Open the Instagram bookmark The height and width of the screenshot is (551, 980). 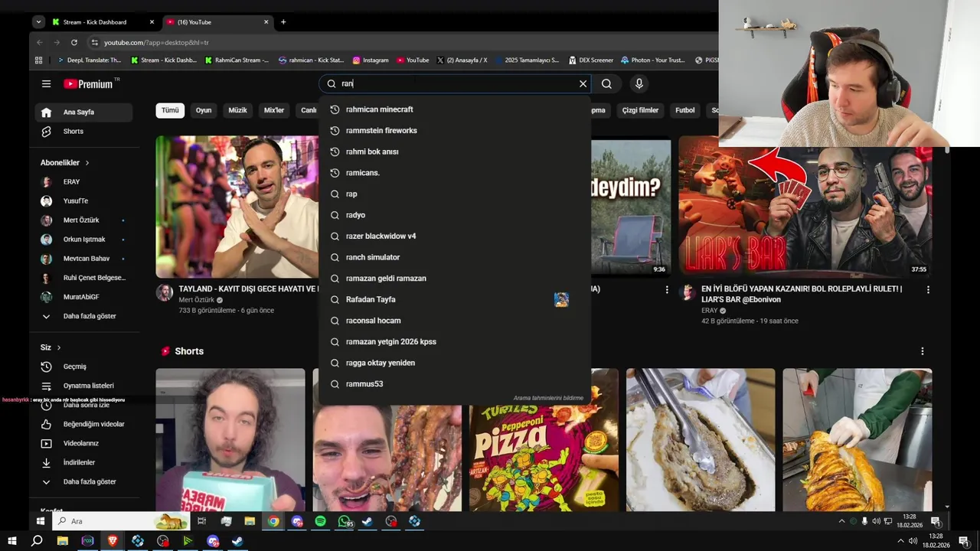(x=371, y=60)
